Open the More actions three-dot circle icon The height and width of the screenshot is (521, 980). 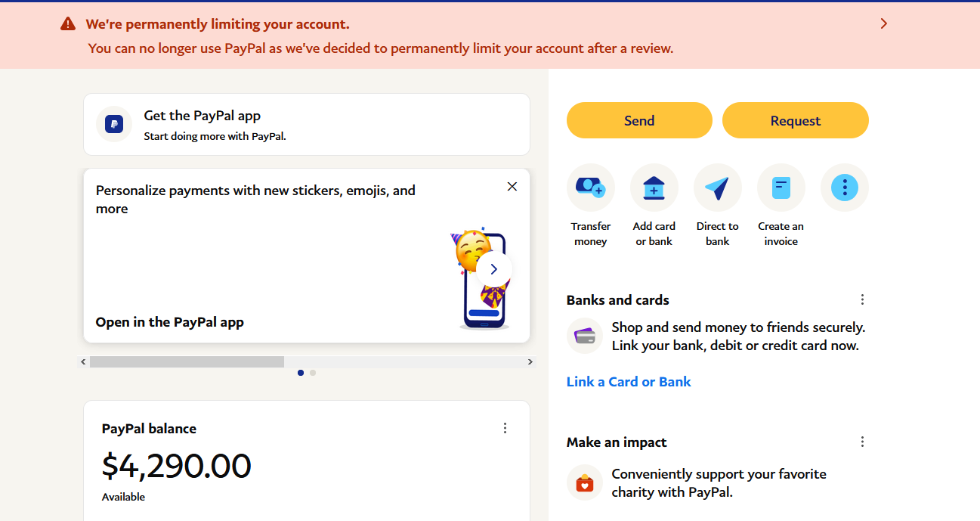point(845,188)
